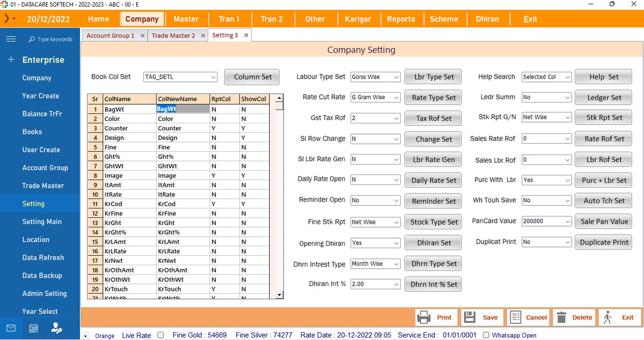644x340 pixels.
Task: Click the plus icon beside Enterprise
Action: [11, 60]
